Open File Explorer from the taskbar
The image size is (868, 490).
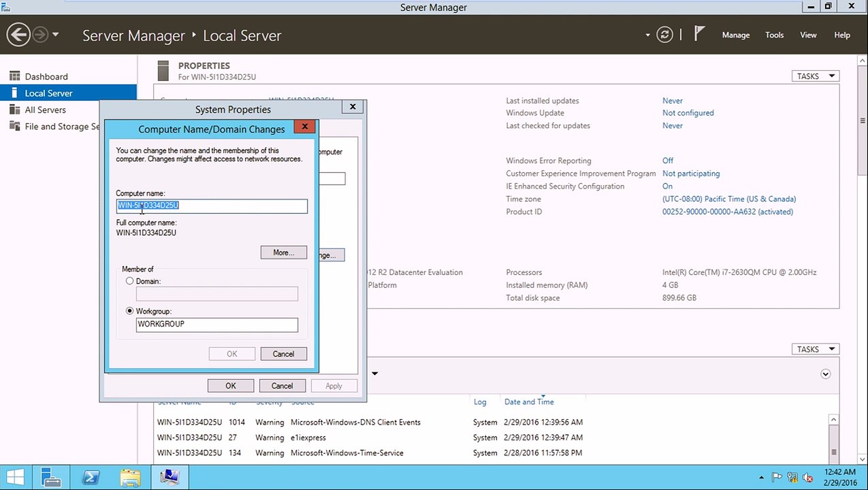point(130,477)
